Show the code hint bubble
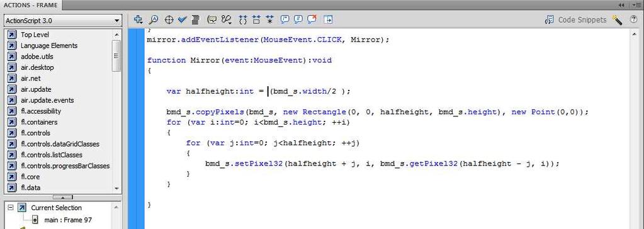Viewport: 644px width, 229px height. click(212, 20)
